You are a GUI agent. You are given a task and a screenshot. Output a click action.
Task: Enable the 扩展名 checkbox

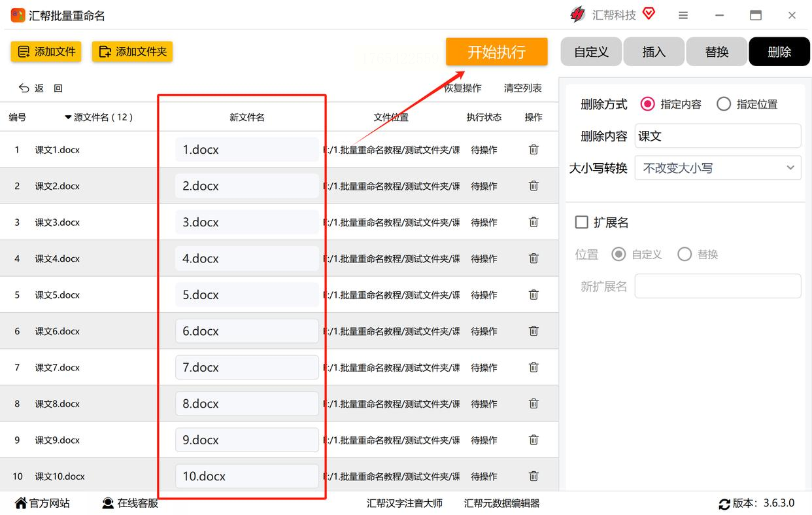point(581,222)
